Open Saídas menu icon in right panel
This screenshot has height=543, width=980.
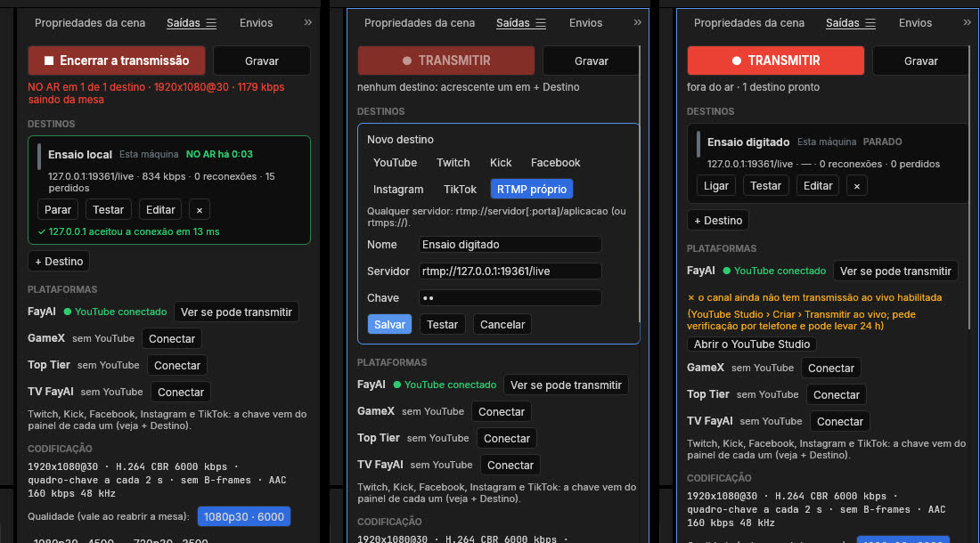tap(870, 23)
